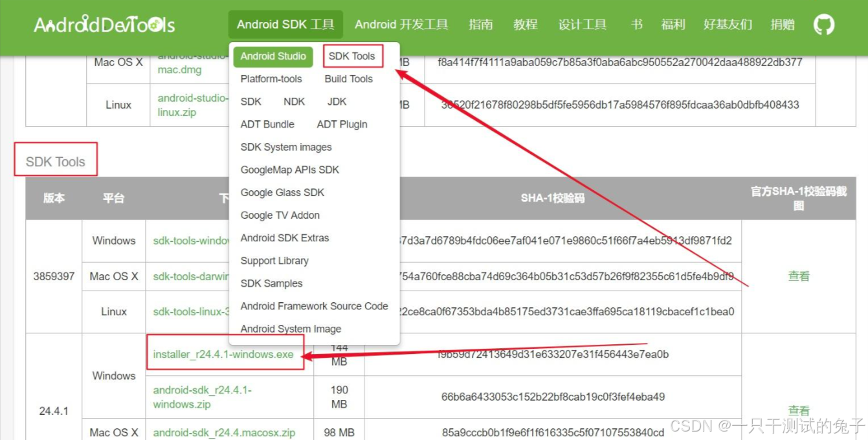868x440 pixels.
Task: Open Support Library entry
Action: click(x=274, y=260)
